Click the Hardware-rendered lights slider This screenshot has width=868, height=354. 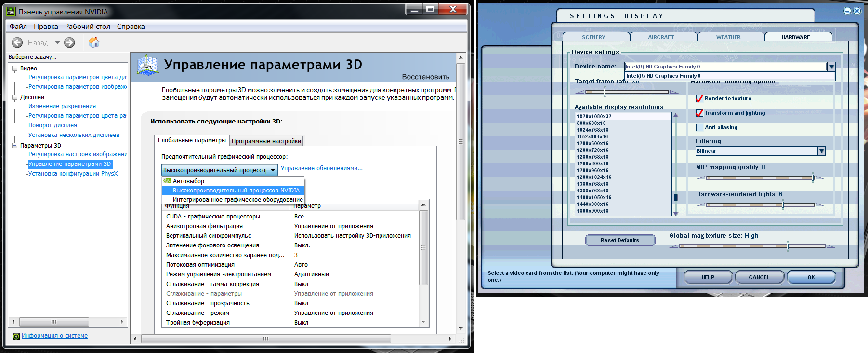[x=760, y=205]
